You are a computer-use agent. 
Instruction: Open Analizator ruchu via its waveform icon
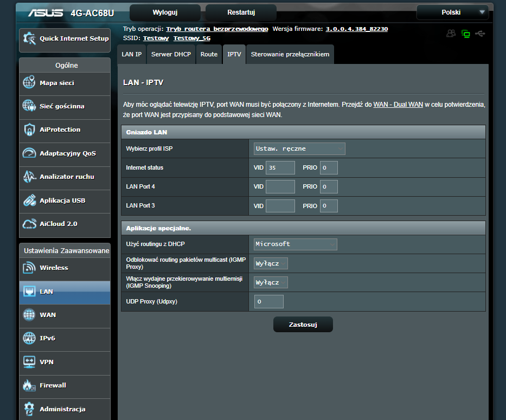coord(29,177)
